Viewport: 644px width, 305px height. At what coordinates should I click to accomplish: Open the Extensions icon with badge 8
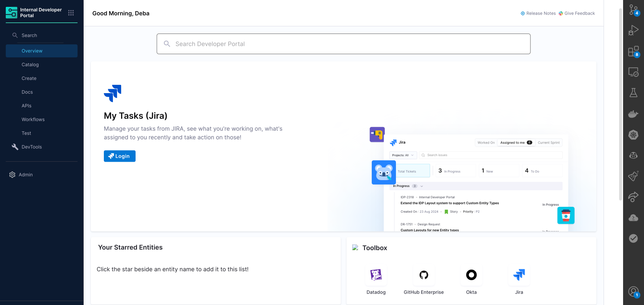(633, 52)
